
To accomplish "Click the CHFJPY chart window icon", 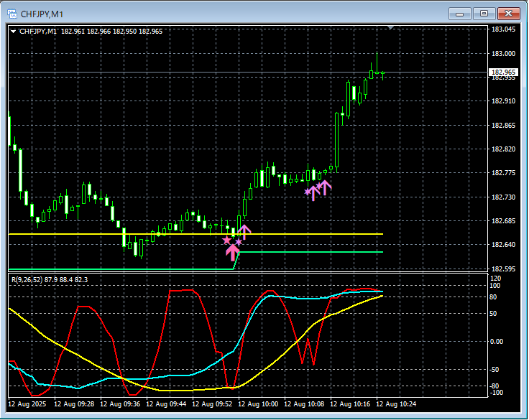I will tap(12, 14).
